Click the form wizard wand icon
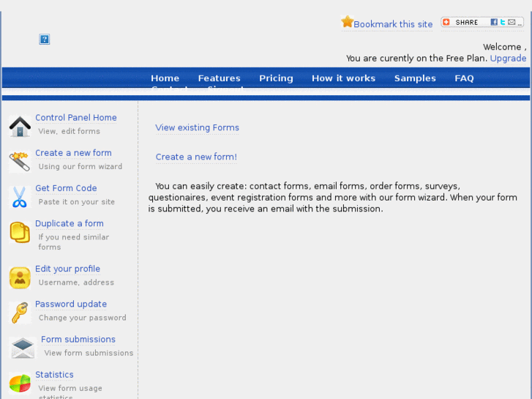The image size is (532, 399). (20, 162)
